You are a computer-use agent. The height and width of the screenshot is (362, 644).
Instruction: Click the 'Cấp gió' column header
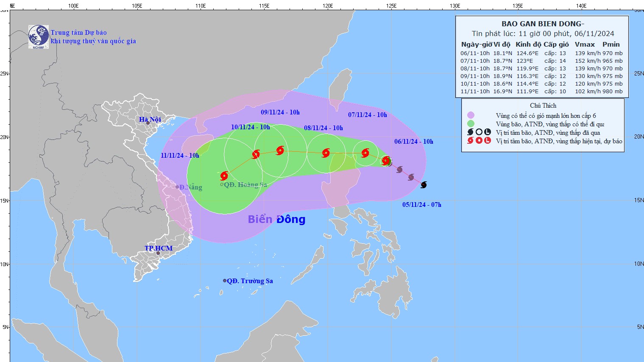[556, 45]
